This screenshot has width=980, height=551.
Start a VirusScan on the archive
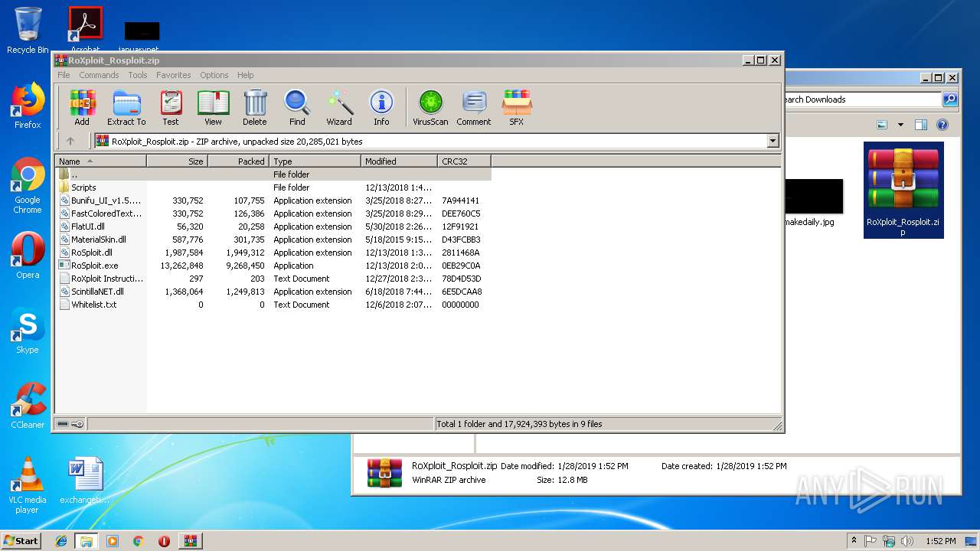[430, 108]
